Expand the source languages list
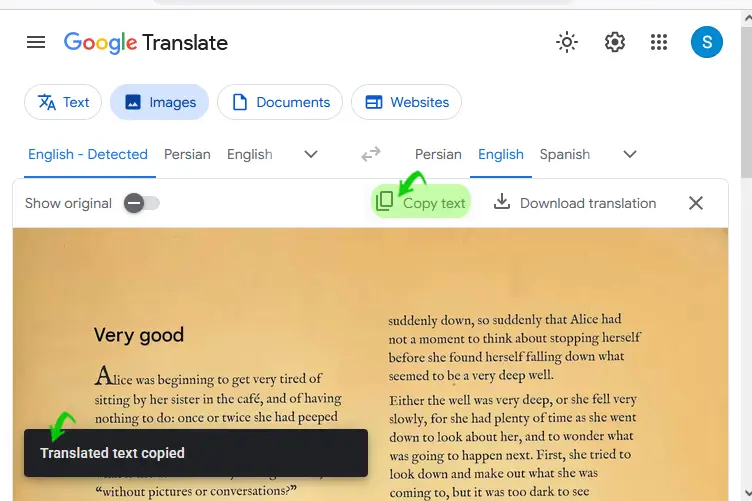 pos(311,154)
